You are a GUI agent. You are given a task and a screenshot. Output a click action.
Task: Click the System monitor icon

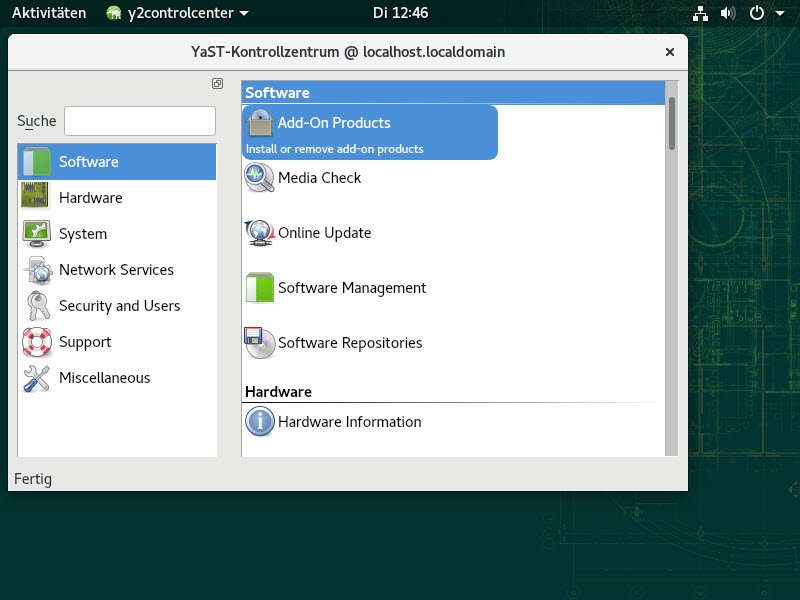[x=37, y=234]
